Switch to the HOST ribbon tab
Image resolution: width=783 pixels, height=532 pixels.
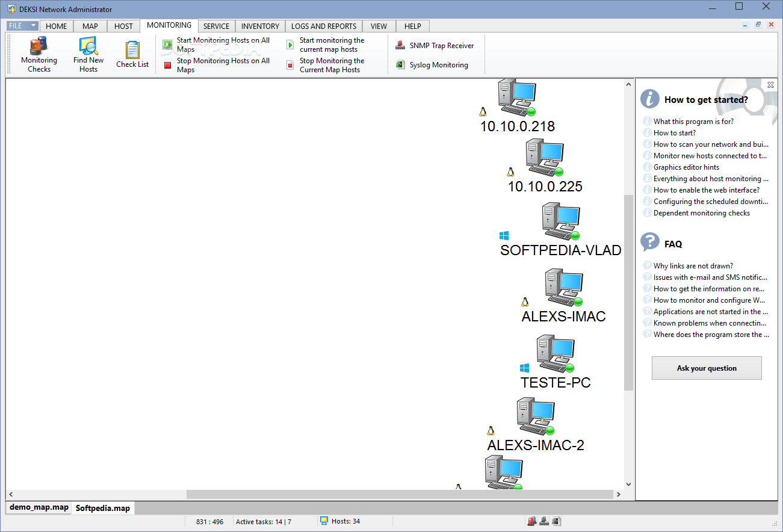coord(123,26)
